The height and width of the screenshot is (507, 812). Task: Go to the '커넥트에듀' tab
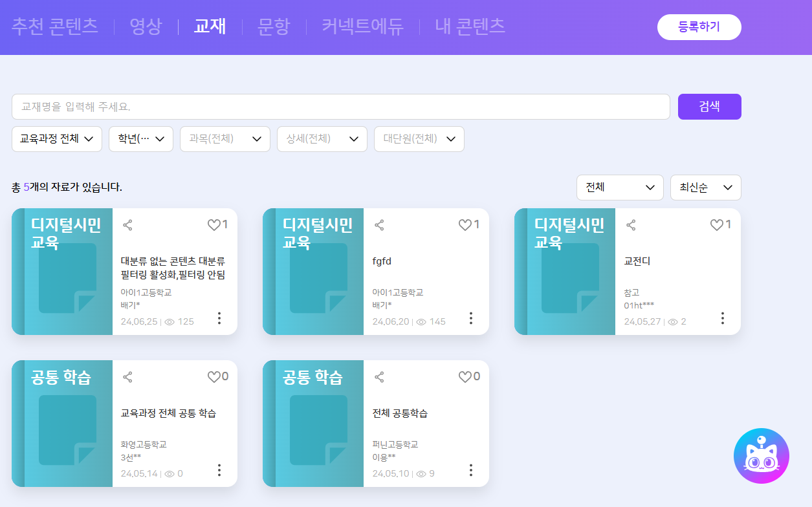click(362, 27)
